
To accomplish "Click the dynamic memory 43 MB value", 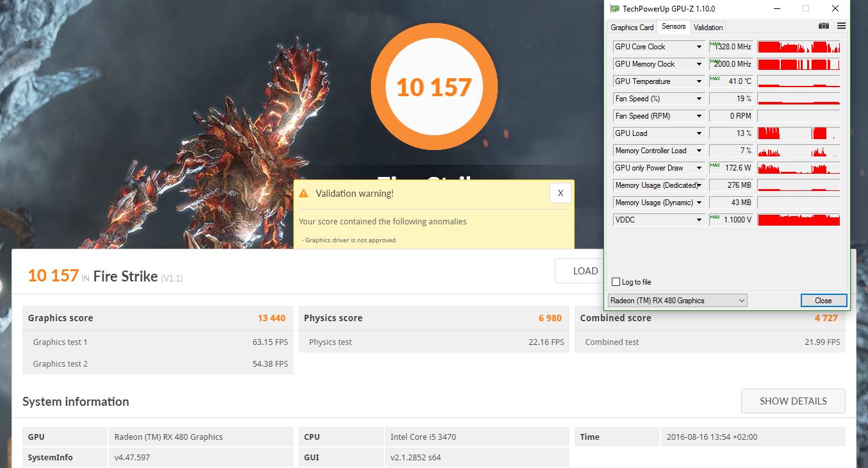I will [731, 203].
